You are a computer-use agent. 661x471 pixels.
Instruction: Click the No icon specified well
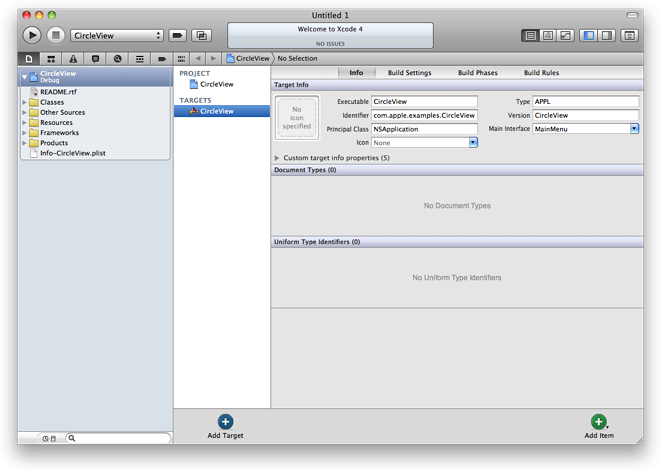click(x=297, y=118)
